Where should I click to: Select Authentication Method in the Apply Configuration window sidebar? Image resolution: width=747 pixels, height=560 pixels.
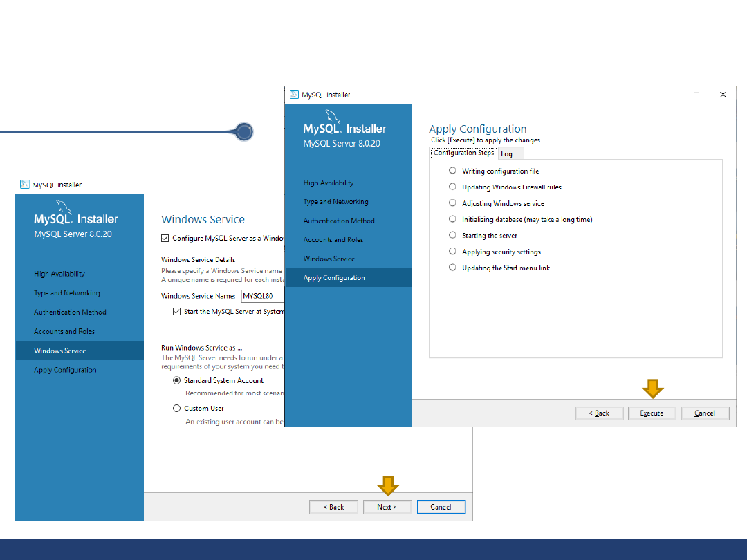click(x=339, y=221)
